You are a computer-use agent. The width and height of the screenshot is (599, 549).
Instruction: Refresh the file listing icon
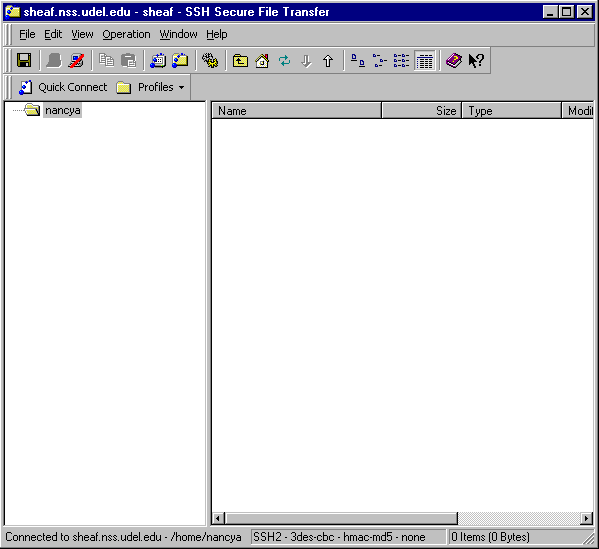click(284, 60)
